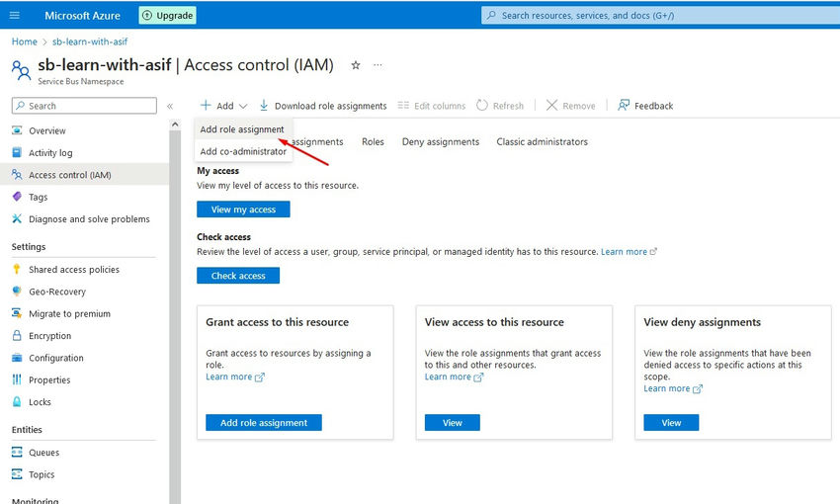Click the Upgrade button in header
Screen dimensions: 840x504
[167, 16]
